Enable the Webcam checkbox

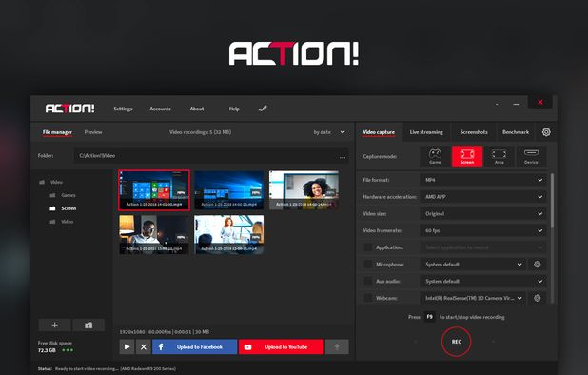tap(368, 298)
